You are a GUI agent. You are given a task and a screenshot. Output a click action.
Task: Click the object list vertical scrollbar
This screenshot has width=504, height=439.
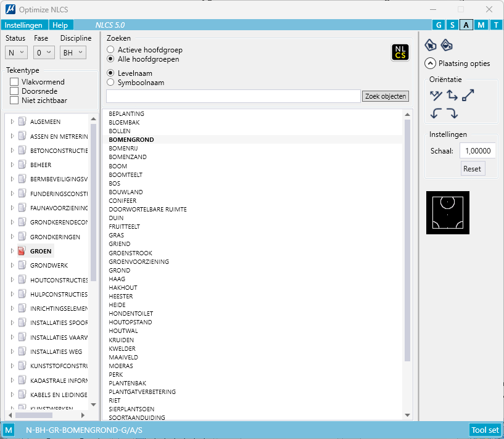coord(407,240)
